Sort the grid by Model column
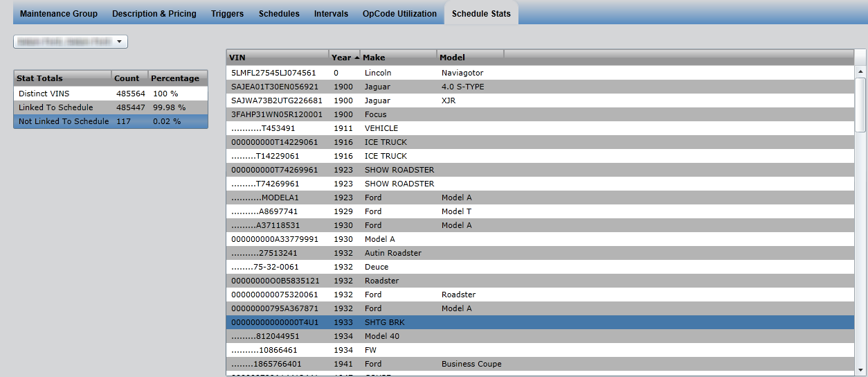 (469, 58)
